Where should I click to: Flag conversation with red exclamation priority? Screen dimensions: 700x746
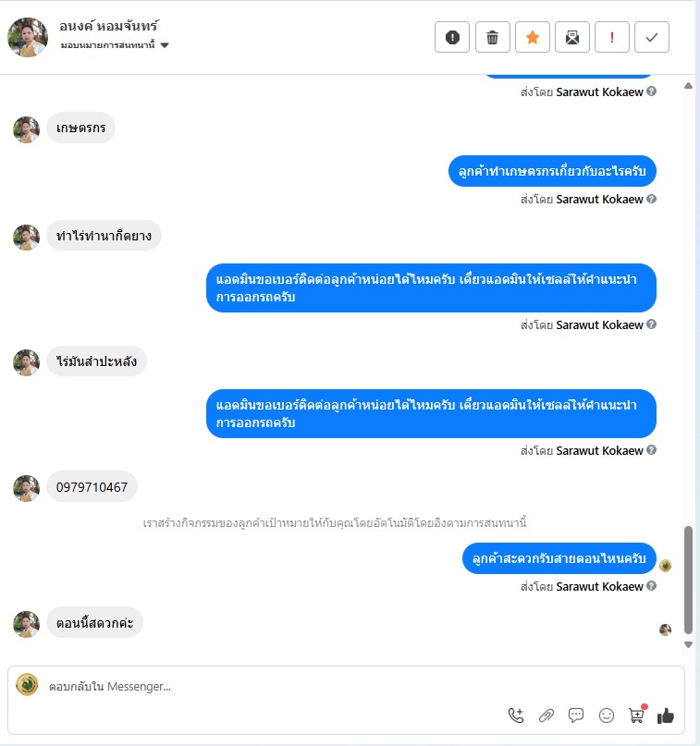pyautogui.click(x=612, y=37)
